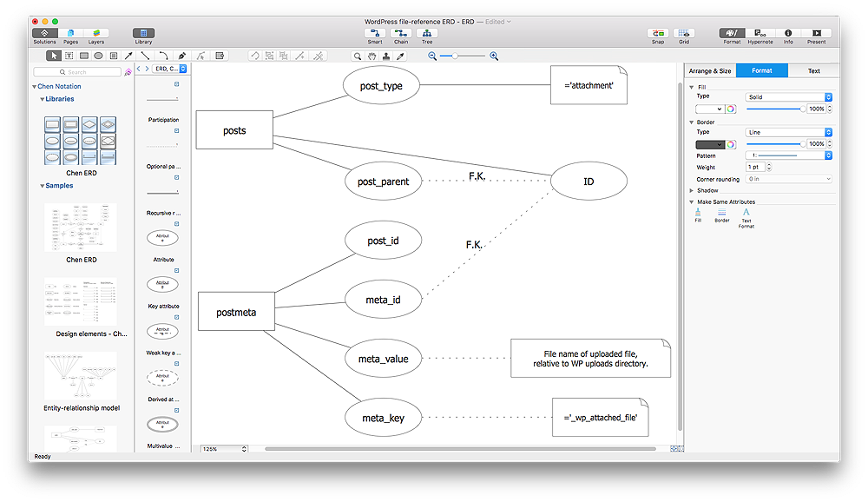Collapse the Libraries section
Image resolution: width=868 pixels, height=502 pixels.
(x=42, y=99)
